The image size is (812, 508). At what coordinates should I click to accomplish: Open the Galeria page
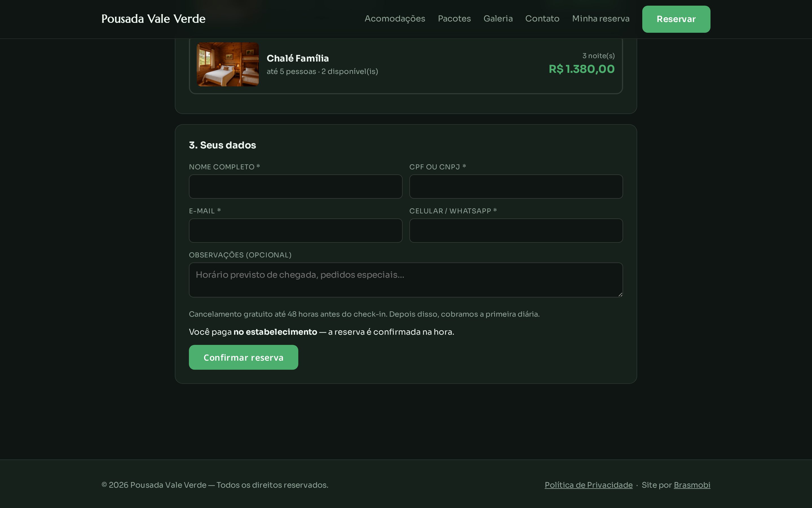pyautogui.click(x=498, y=19)
